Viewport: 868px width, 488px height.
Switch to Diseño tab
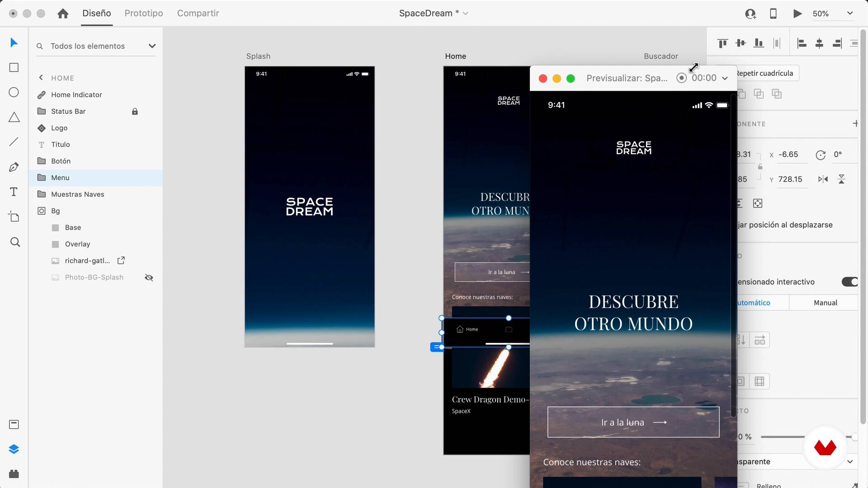pyautogui.click(x=97, y=14)
